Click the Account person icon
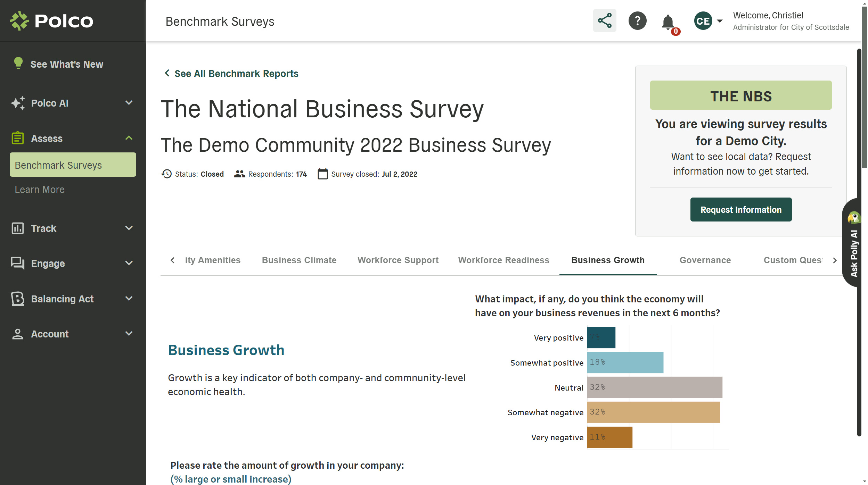The image size is (868, 485). 18,334
